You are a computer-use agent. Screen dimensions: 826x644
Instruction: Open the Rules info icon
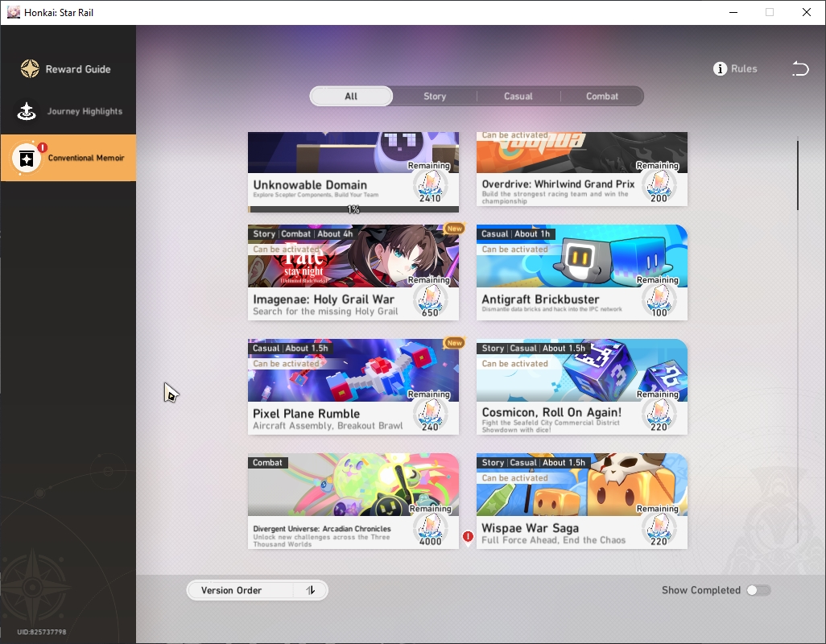coord(720,69)
